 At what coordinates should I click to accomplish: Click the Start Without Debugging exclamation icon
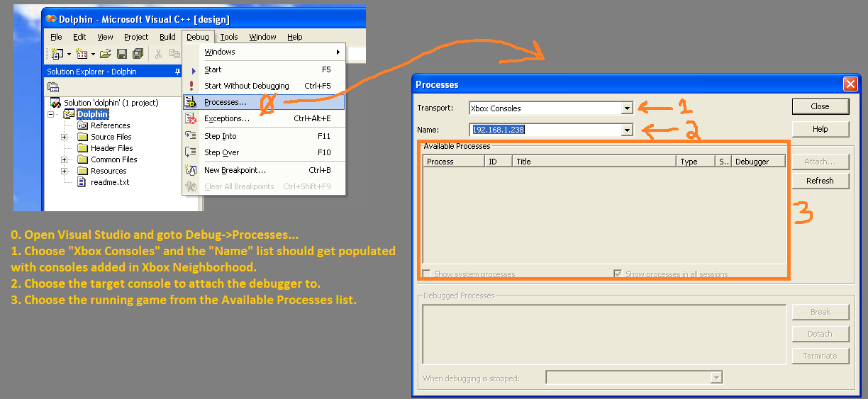[191, 86]
